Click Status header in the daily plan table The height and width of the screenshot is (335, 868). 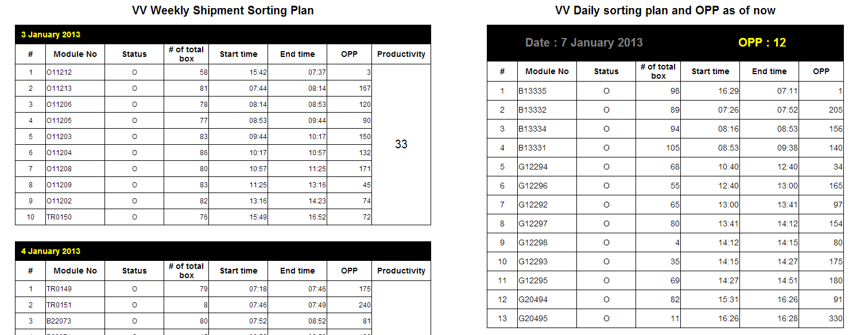point(606,71)
